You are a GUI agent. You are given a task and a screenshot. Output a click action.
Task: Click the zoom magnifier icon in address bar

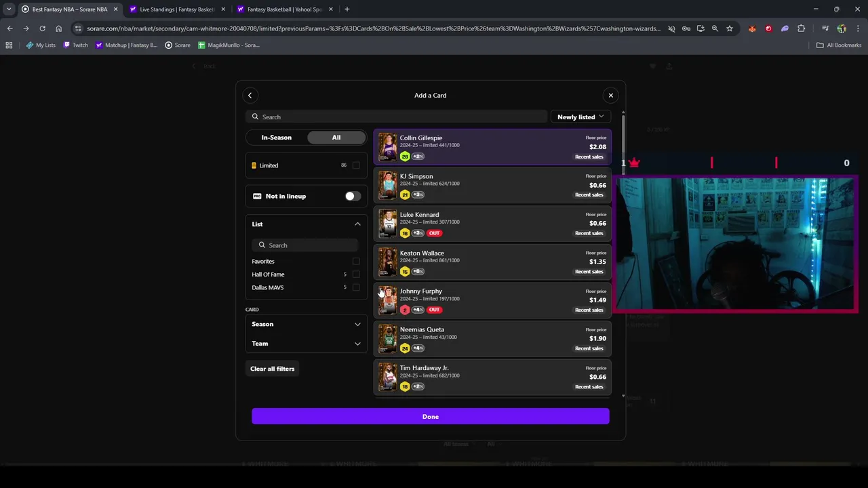coord(715,28)
